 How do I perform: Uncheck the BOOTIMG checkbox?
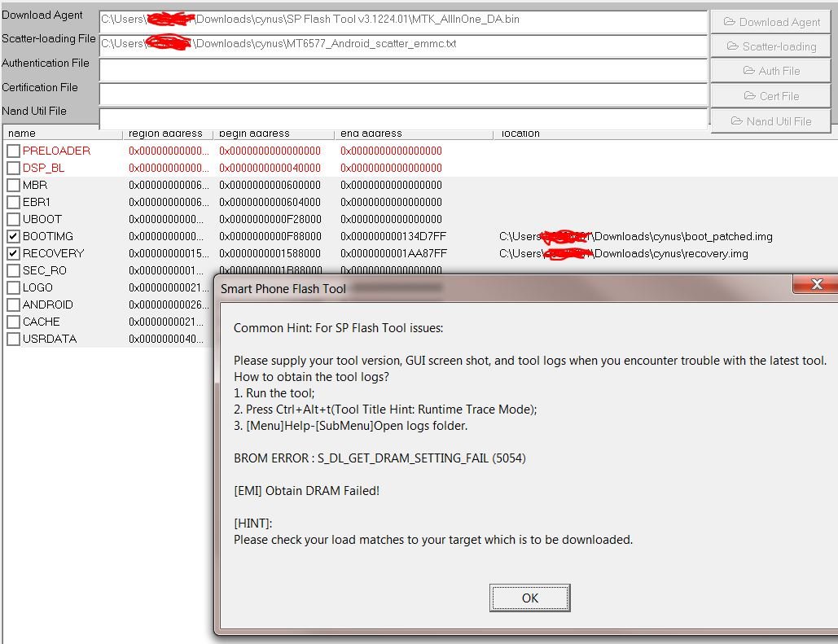coord(13,237)
